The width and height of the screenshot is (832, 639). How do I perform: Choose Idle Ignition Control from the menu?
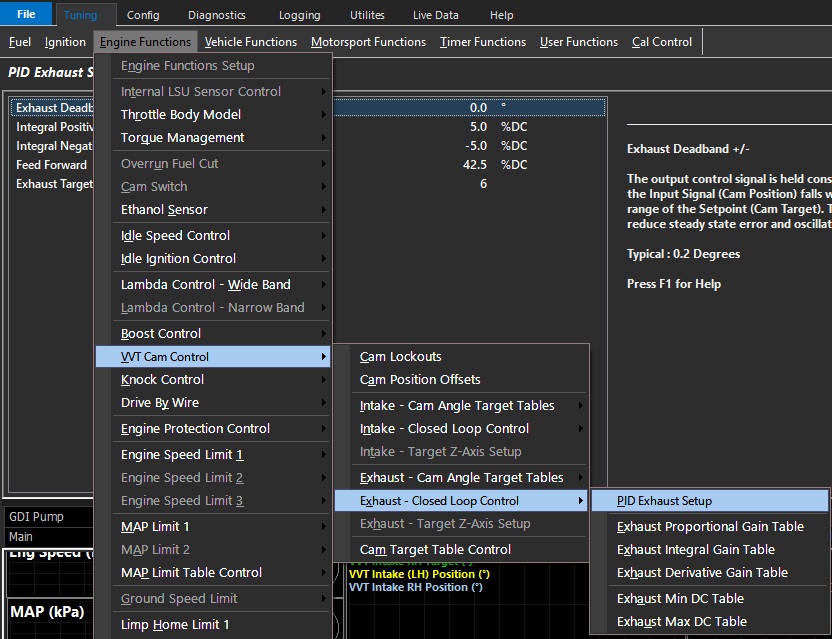coord(213,258)
